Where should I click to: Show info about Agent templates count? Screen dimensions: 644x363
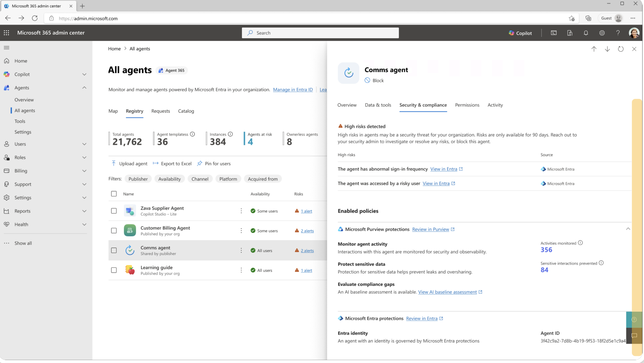(192, 134)
